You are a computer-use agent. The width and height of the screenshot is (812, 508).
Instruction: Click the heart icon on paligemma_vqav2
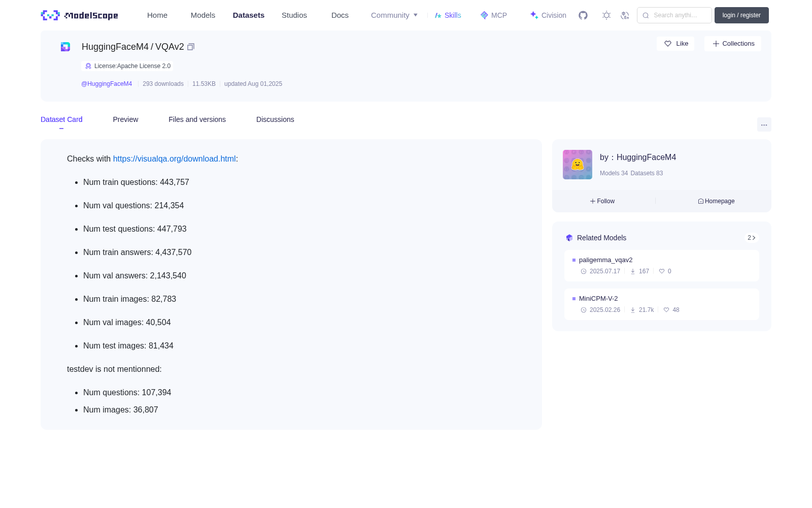[x=662, y=271]
